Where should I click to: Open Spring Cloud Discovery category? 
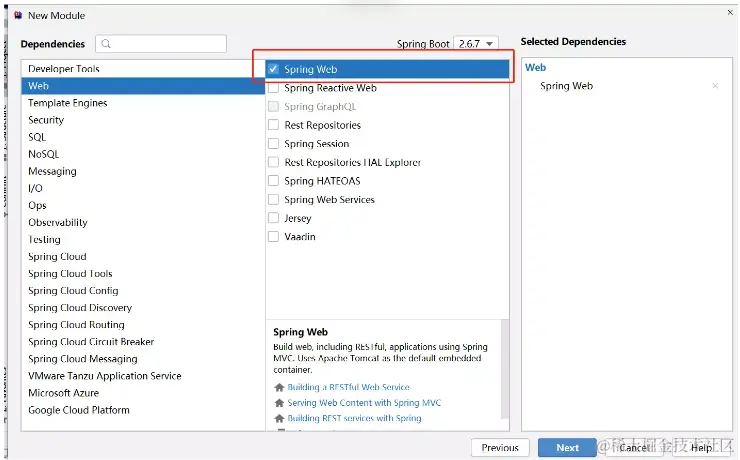coord(143,308)
